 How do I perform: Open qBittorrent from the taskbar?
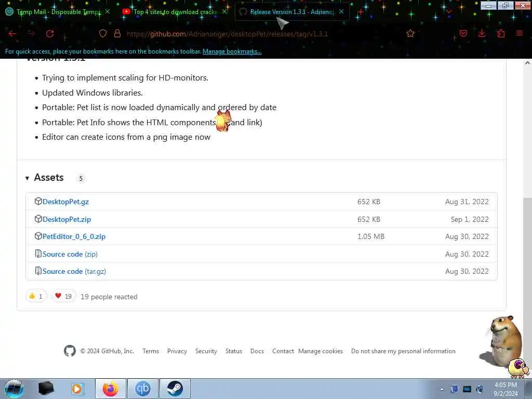click(142, 389)
